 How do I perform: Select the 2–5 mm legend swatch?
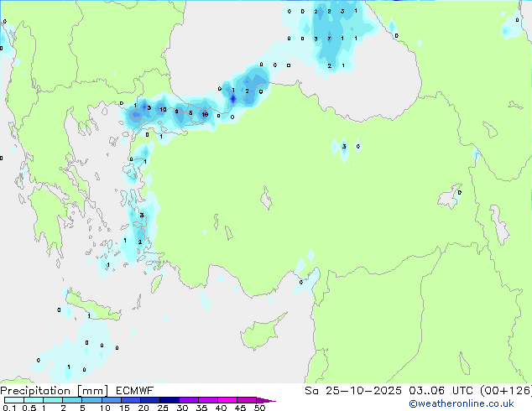(x=72, y=400)
